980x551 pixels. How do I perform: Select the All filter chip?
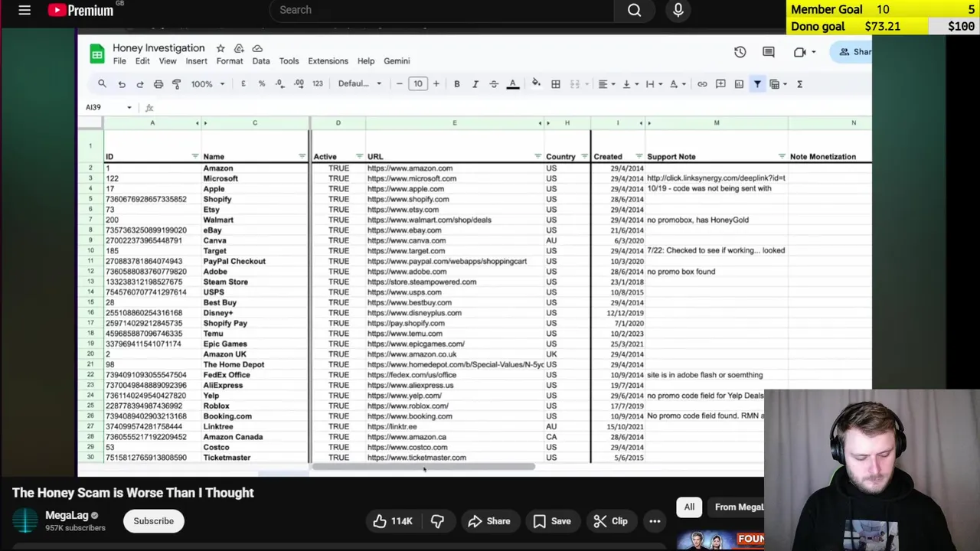coord(689,507)
